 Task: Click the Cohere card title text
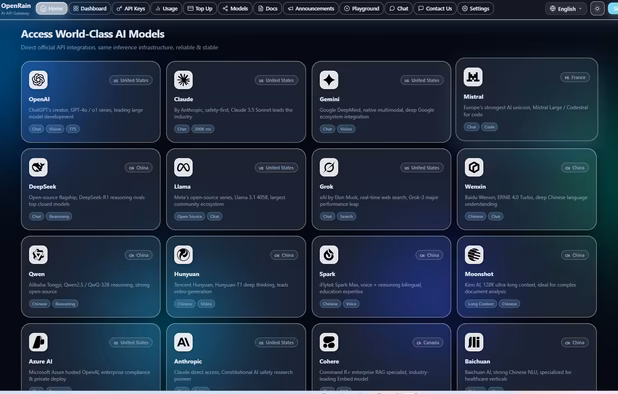point(329,362)
